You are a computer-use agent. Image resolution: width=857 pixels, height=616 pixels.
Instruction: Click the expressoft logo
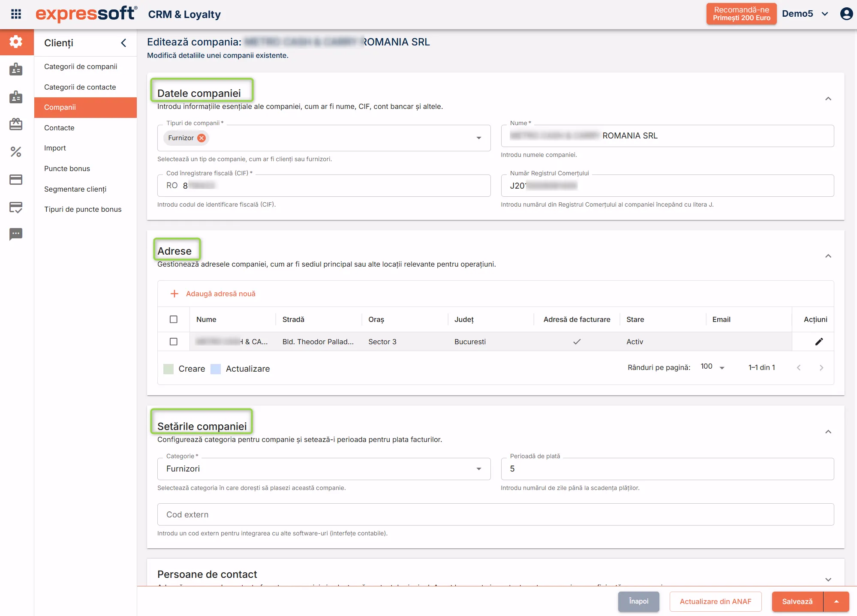pyautogui.click(x=87, y=14)
